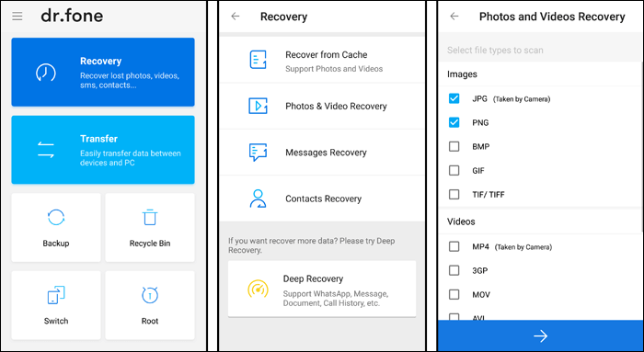Image resolution: width=644 pixels, height=352 pixels.
Task: Select Contacts Recovery option
Action: tap(322, 199)
